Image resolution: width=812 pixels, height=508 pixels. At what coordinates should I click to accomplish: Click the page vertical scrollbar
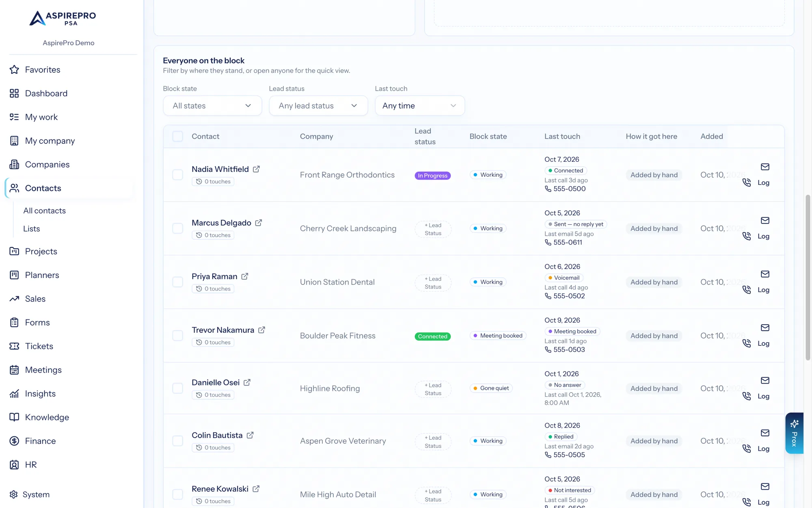click(x=808, y=278)
